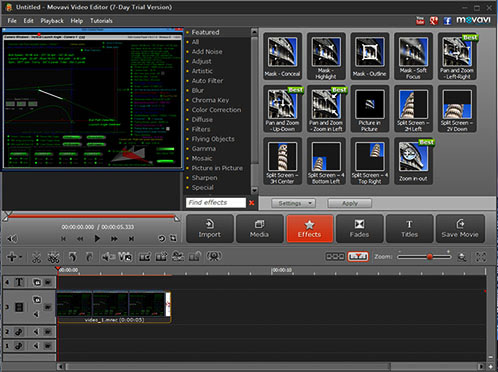The width and height of the screenshot is (498, 372).
Task: Click the video track filmstrip icon
Action: pyautogui.click(x=19, y=307)
